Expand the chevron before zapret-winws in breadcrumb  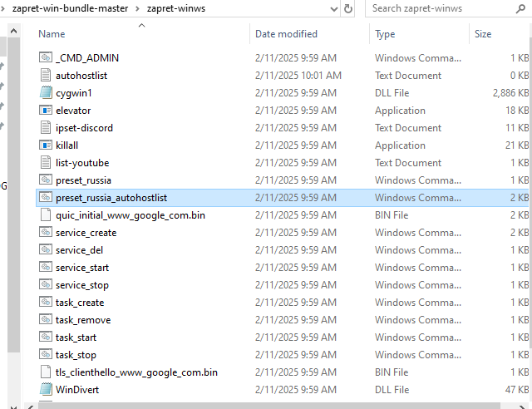(x=137, y=8)
